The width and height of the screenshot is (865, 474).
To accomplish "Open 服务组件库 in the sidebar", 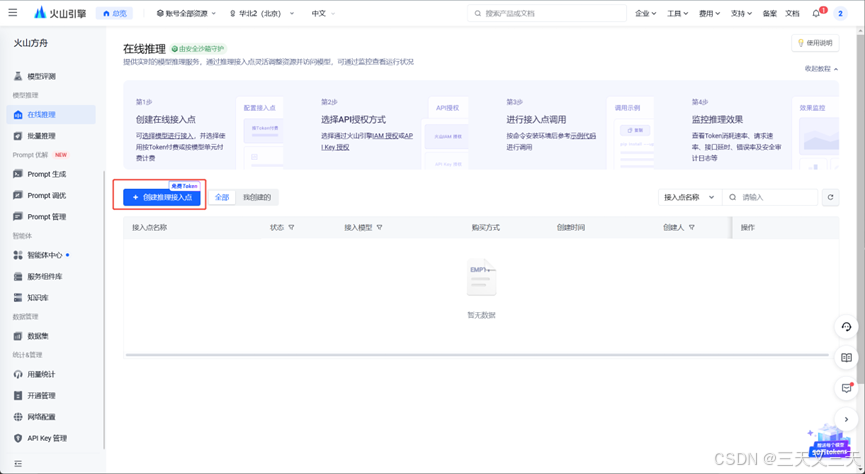I will click(x=45, y=276).
